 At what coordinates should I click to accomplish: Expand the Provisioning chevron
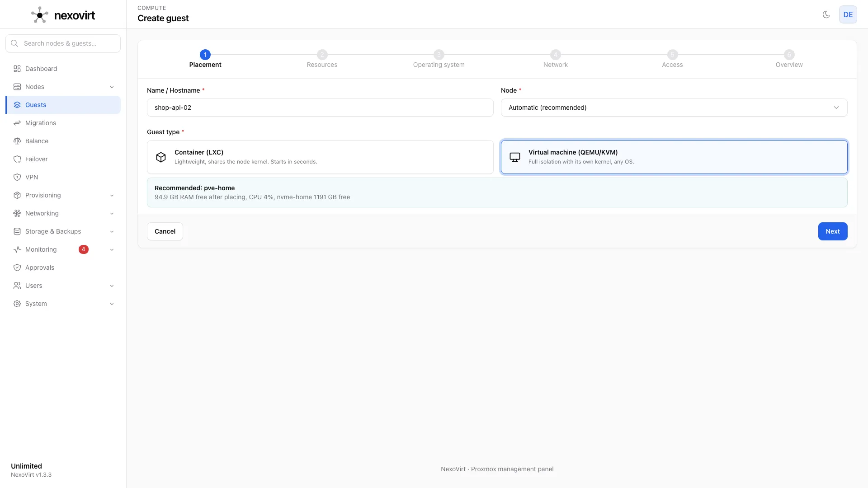(x=112, y=195)
